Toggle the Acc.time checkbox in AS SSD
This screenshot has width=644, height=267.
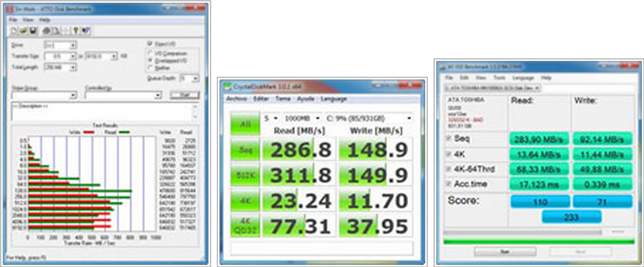pos(449,183)
